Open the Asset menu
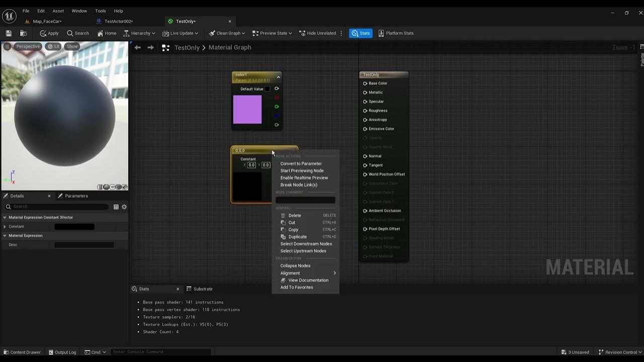644x362 pixels. [x=58, y=11]
